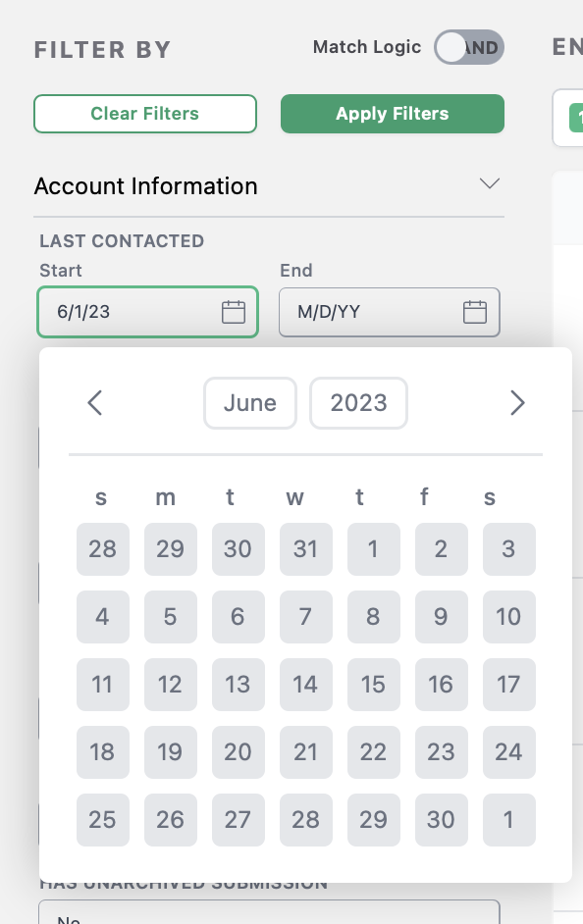The image size is (583, 924).
Task: Select June 15 in the calendar
Action: point(373,685)
